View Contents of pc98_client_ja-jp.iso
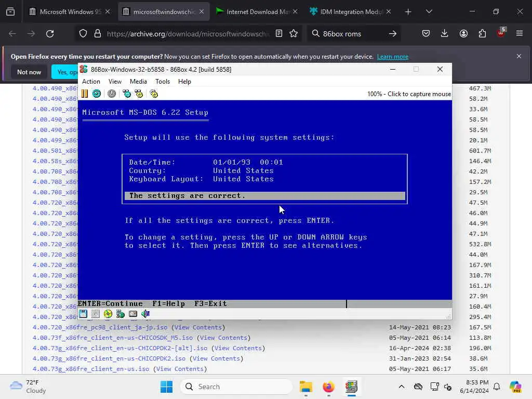 click(198, 327)
